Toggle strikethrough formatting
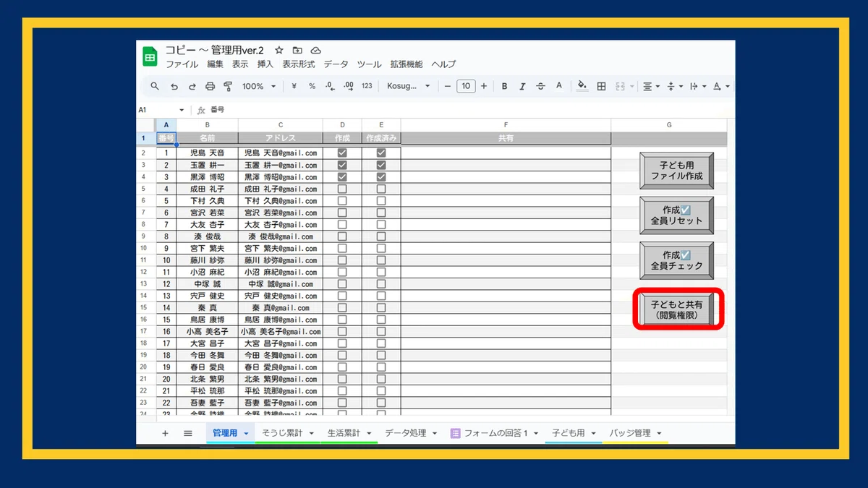This screenshot has width=868, height=488. [x=540, y=86]
